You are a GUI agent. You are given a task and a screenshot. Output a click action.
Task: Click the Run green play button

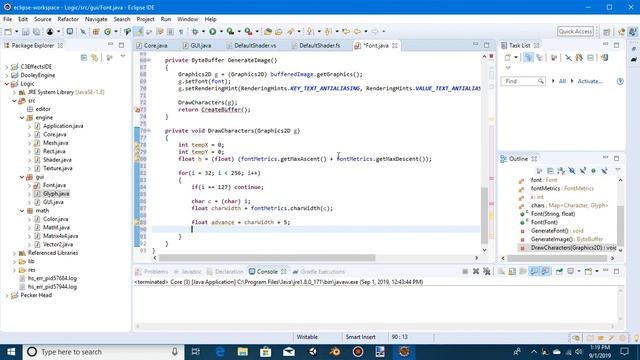point(213,31)
